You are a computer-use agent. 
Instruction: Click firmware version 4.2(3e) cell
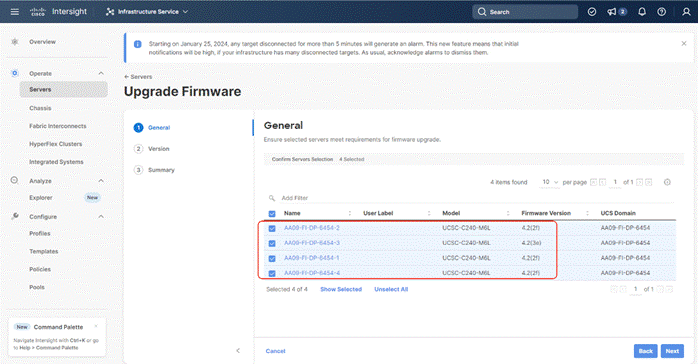pyautogui.click(x=532, y=243)
